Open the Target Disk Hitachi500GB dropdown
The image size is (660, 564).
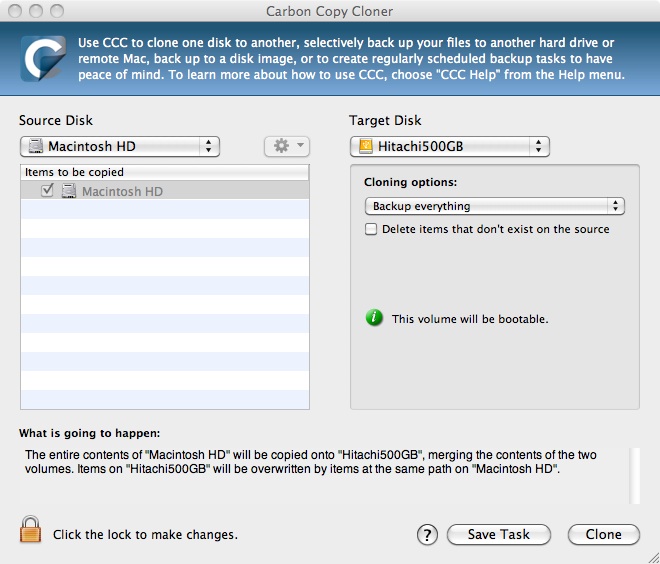click(x=450, y=146)
